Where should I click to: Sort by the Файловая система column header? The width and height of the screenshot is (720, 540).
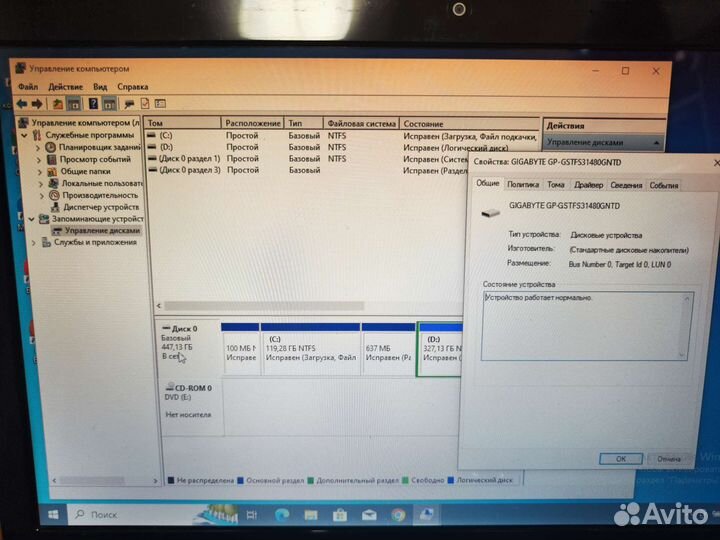[361, 123]
